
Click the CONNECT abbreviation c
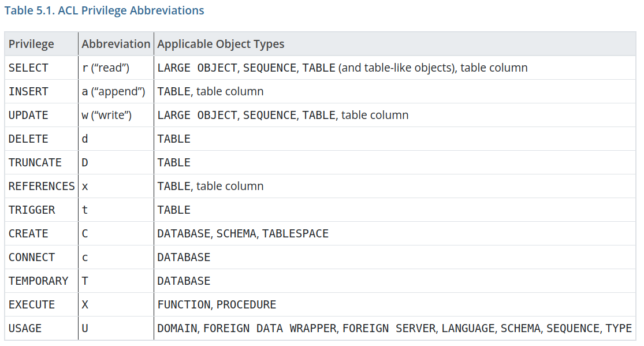(85, 257)
